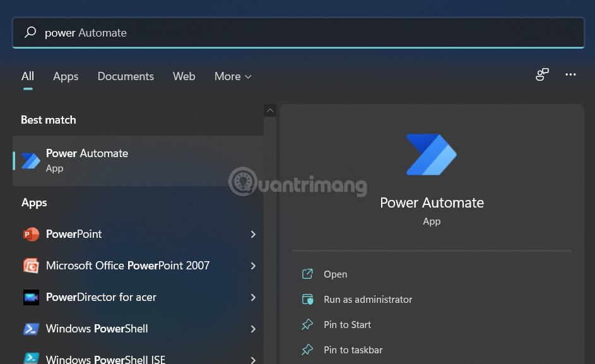595x364 pixels.
Task: Switch to the Documents filter tab
Action: click(x=126, y=76)
